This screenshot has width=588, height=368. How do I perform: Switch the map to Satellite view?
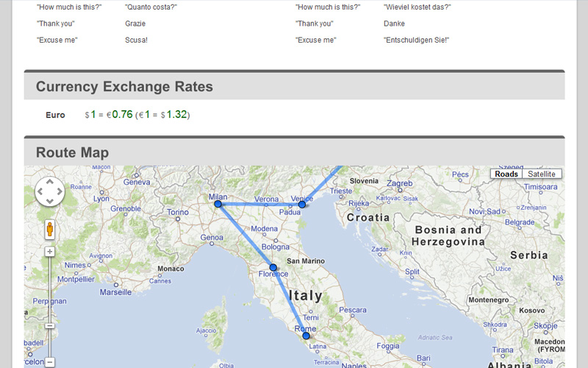coord(542,174)
